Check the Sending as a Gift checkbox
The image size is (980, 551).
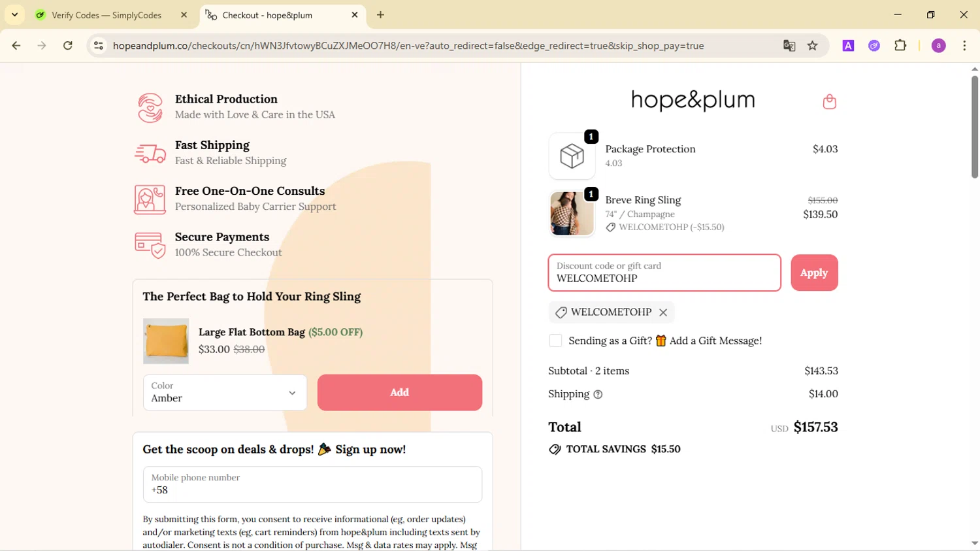click(555, 341)
